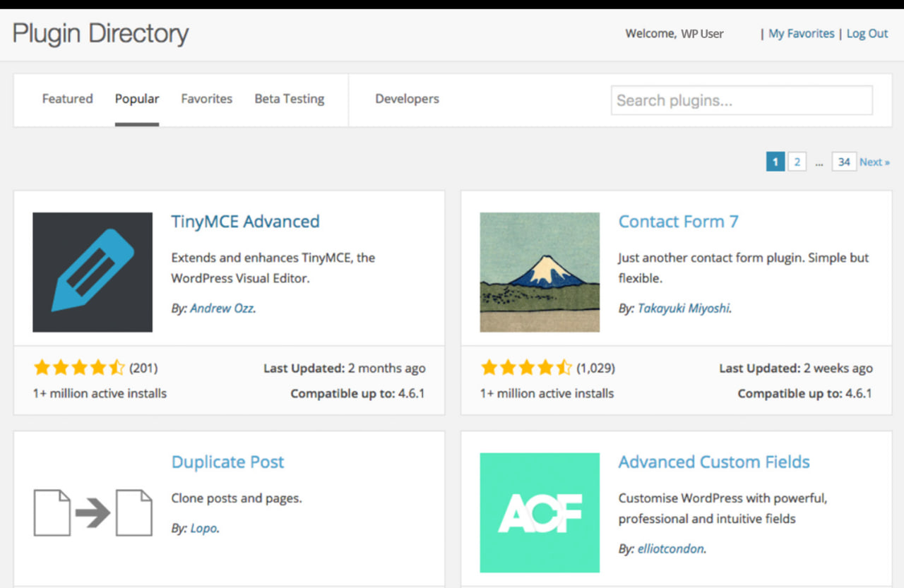
Task: Jump to page 34 of results
Action: 843,162
